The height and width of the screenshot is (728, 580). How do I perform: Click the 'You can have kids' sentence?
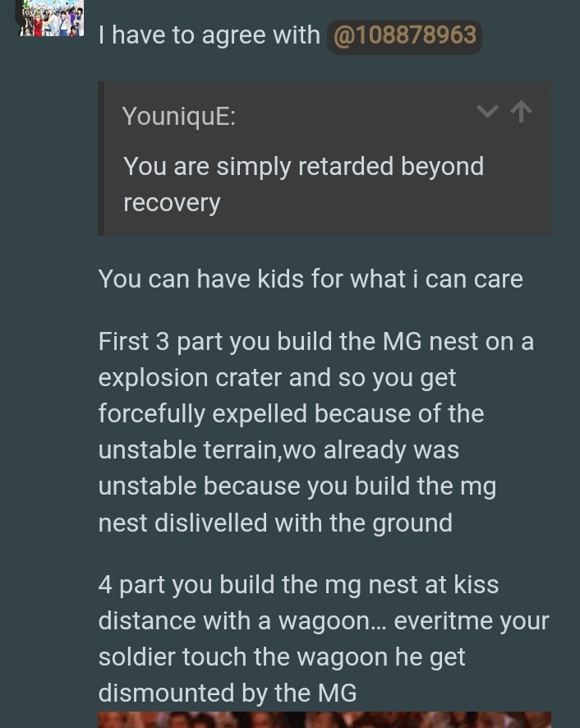pyautogui.click(x=311, y=279)
